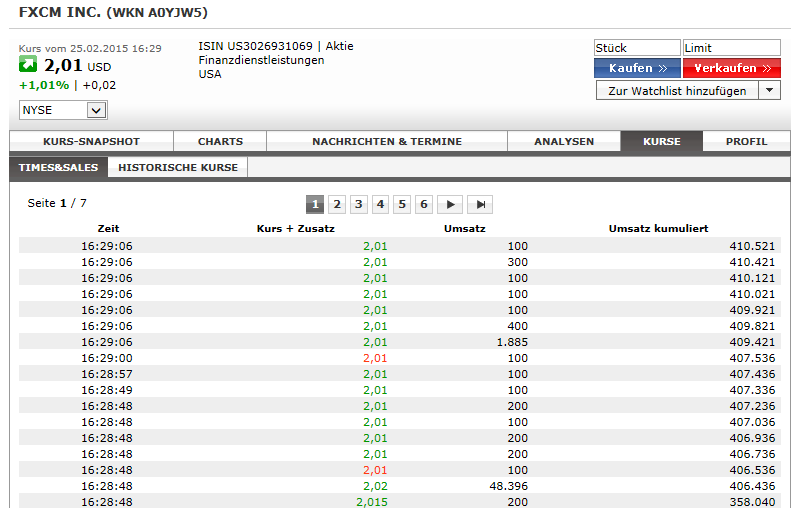
Task: Go to page 4
Action: (380, 205)
